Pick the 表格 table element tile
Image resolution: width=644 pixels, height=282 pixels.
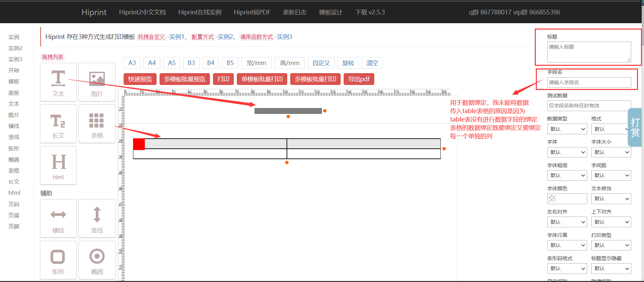[x=97, y=124]
